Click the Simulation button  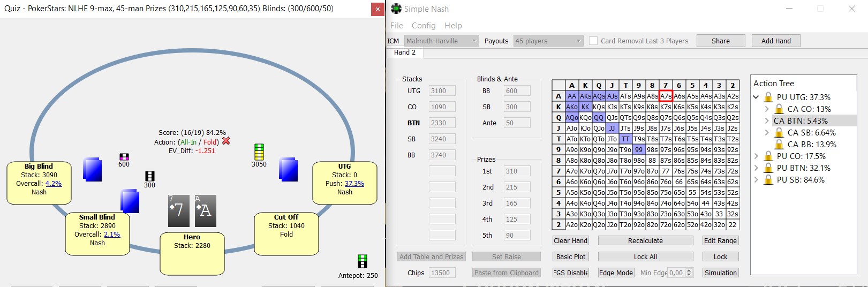point(720,273)
